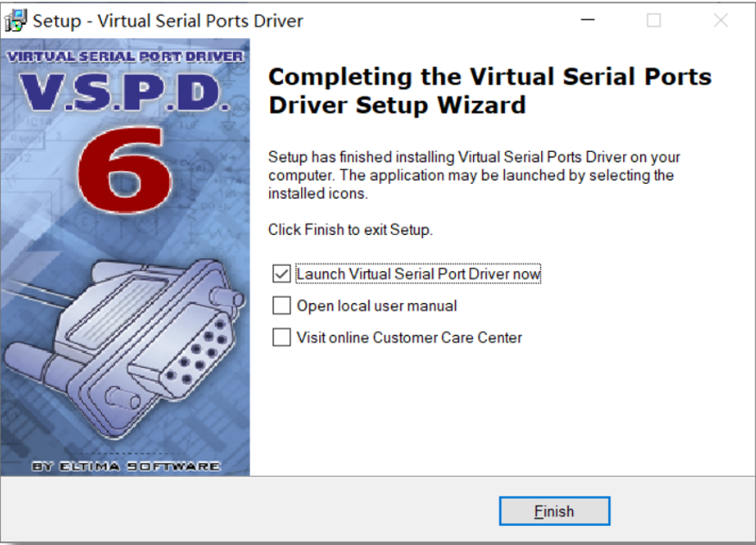Viewport: 756px width, 545px height.
Task: Minimize the Setup window
Action: tap(587, 20)
